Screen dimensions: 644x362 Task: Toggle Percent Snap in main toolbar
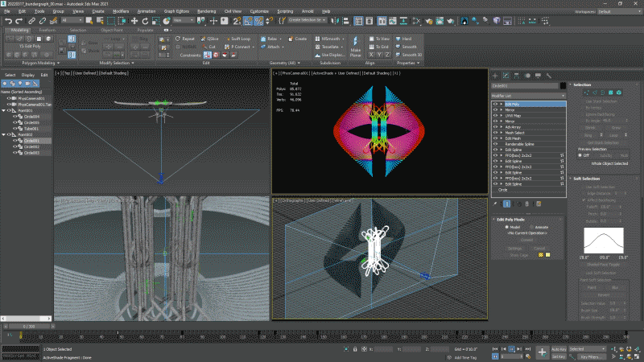pyautogui.click(x=258, y=21)
